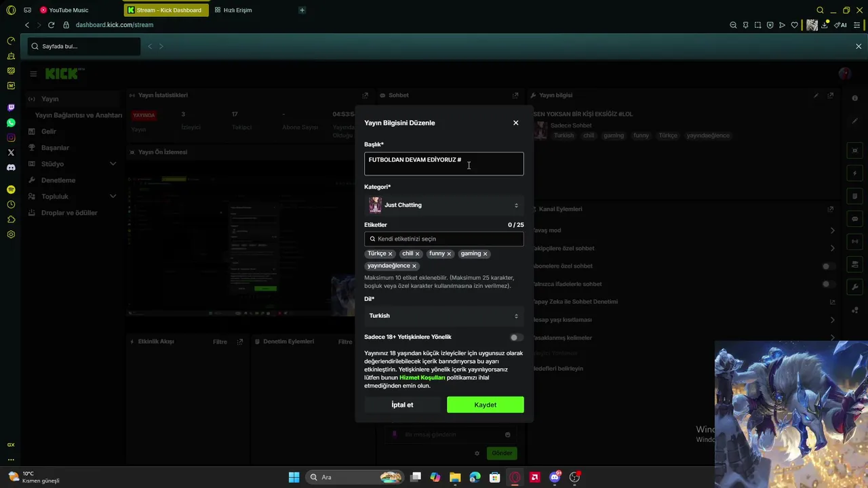Open History clock in Opera sidebar
Viewport: 868px width, 488px height.
click(11, 205)
